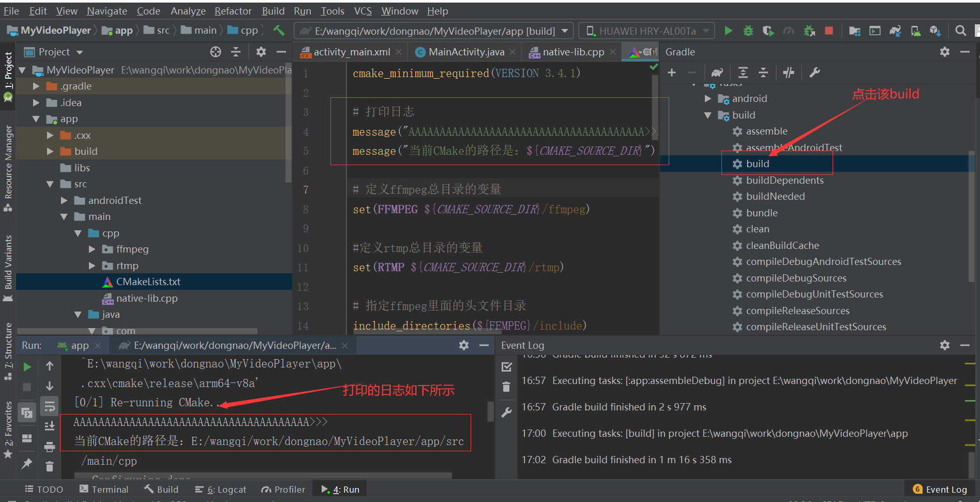Open TODO tool window
Image resolution: width=980 pixels, height=502 pixels.
point(44,489)
